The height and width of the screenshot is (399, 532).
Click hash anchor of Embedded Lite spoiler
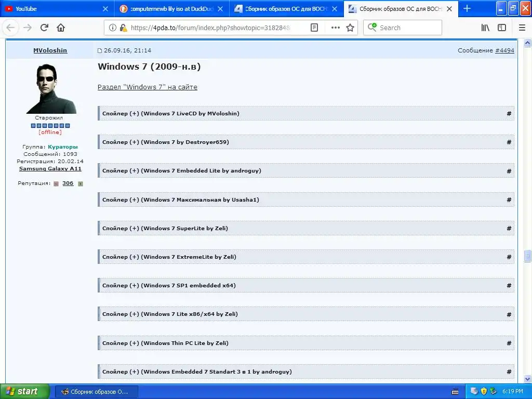click(509, 171)
